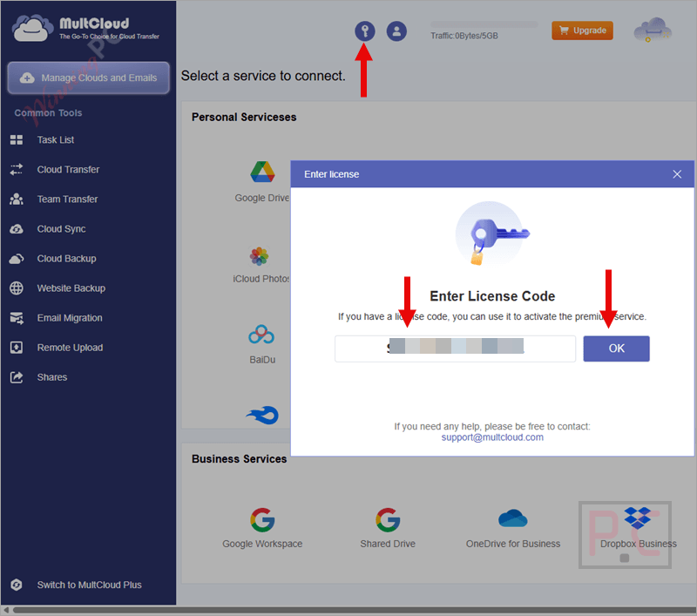
Task: Open Website Backup tool
Action: [x=71, y=288]
